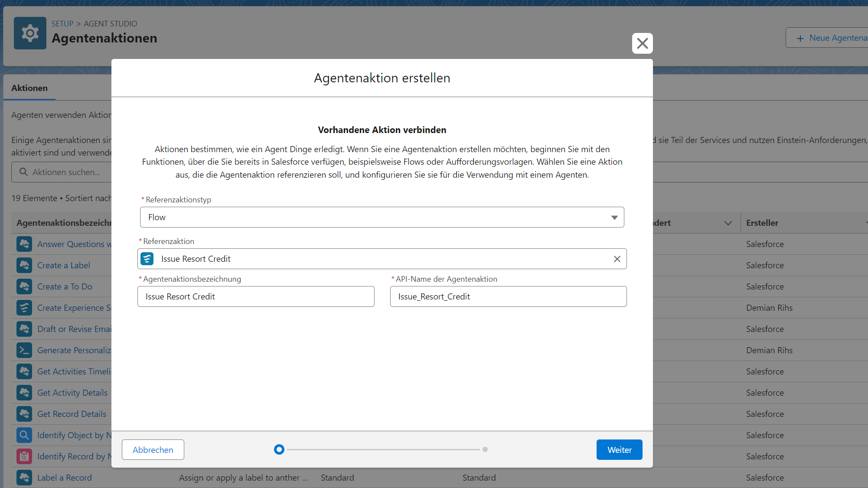Open the Referenzaktionstyp dropdown
The width and height of the screenshot is (868, 488).
[382, 217]
